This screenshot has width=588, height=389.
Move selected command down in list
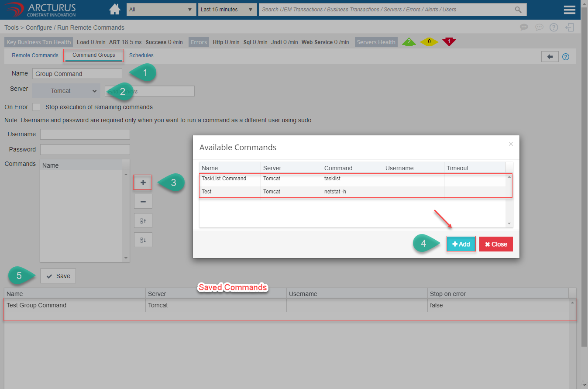pos(143,240)
